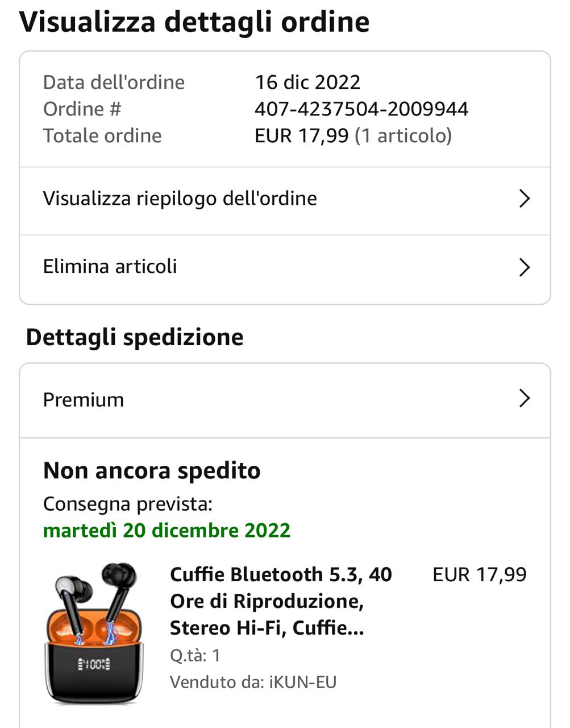
Task: Tap the seller name iKUN-EU
Action: (303, 682)
